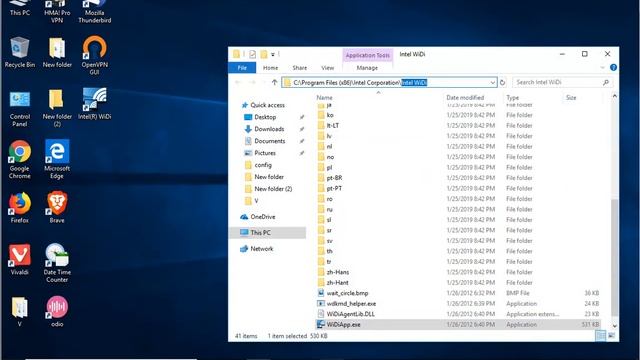The image size is (640, 360).
Task: Select Desktop in navigation pane
Action: click(x=265, y=117)
